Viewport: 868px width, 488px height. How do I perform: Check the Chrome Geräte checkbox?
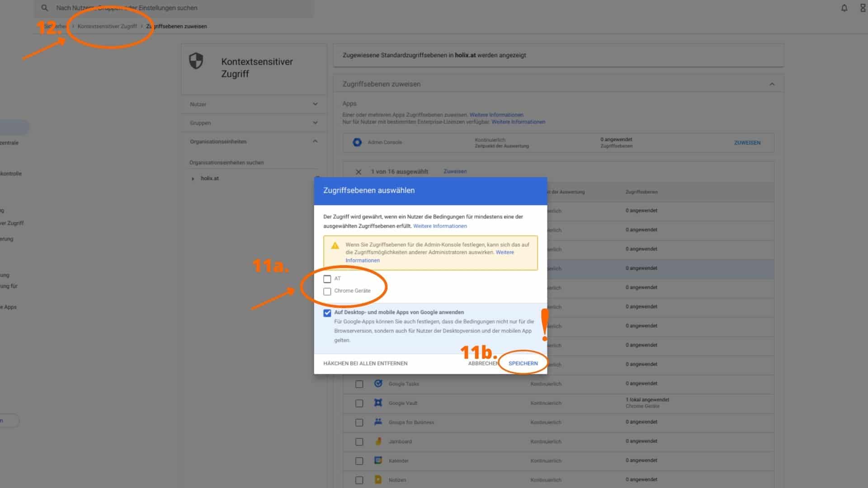(x=327, y=291)
